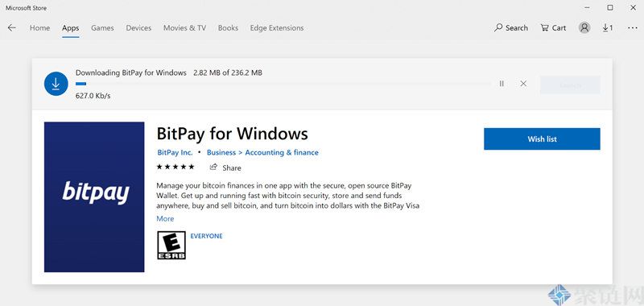Switch to the Games tab
Screen dimensions: 644x306
tap(102, 28)
